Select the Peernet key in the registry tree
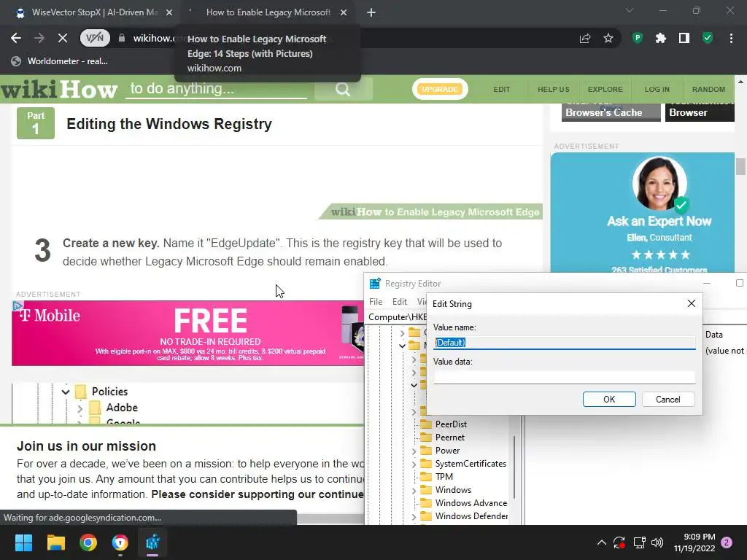The image size is (747, 560). point(449,437)
